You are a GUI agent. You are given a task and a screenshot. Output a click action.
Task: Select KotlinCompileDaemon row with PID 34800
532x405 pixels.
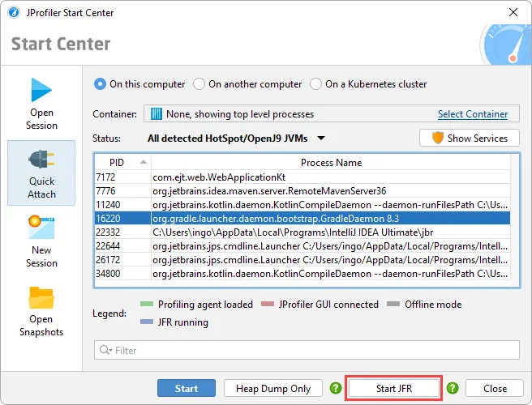click(x=302, y=273)
